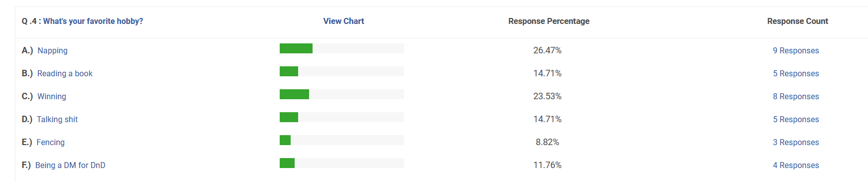Screen dimensions: 868x182
Task: Click the green bar for Winning
Action: 294,94
